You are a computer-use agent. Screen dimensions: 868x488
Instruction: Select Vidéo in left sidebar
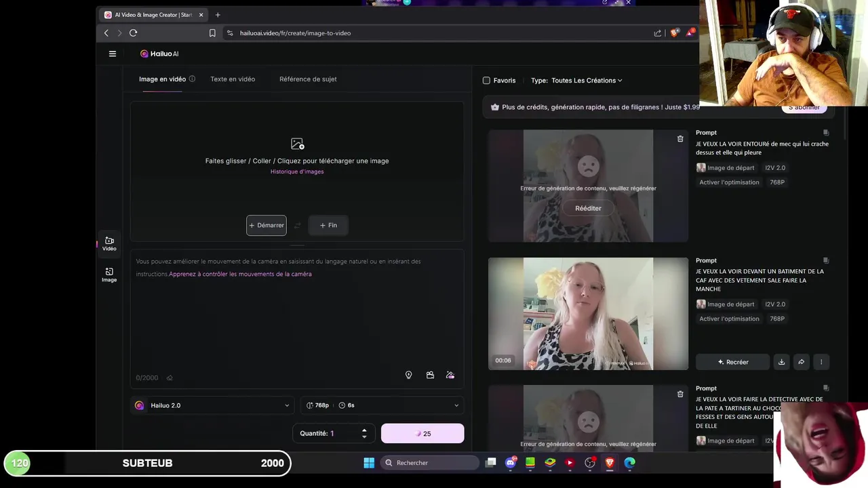pos(109,244)
